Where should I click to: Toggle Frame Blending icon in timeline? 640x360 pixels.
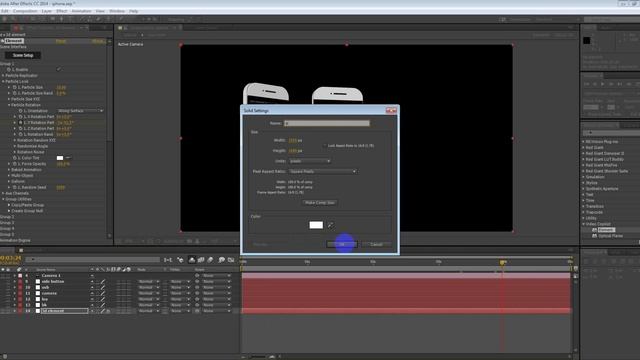coord(201,260)
